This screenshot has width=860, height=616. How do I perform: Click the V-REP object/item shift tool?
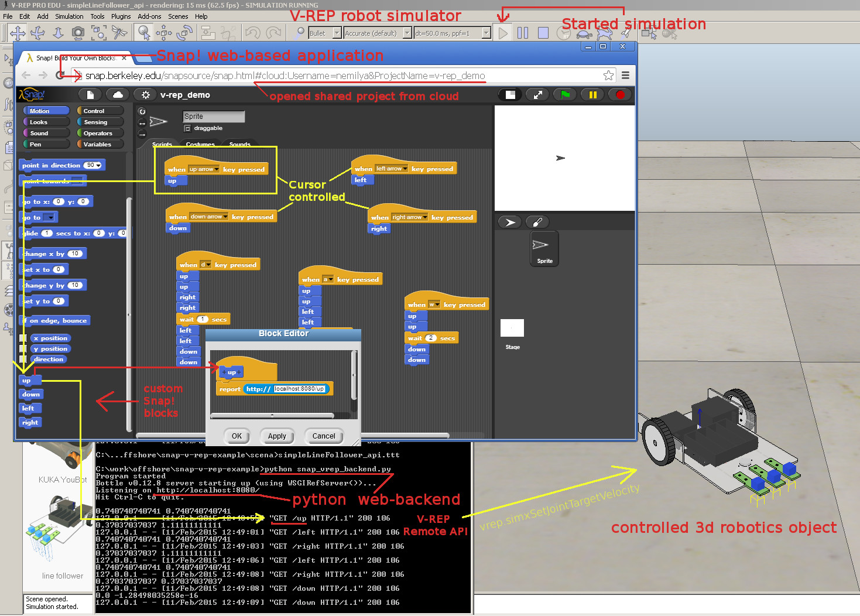tap(164, 33)
